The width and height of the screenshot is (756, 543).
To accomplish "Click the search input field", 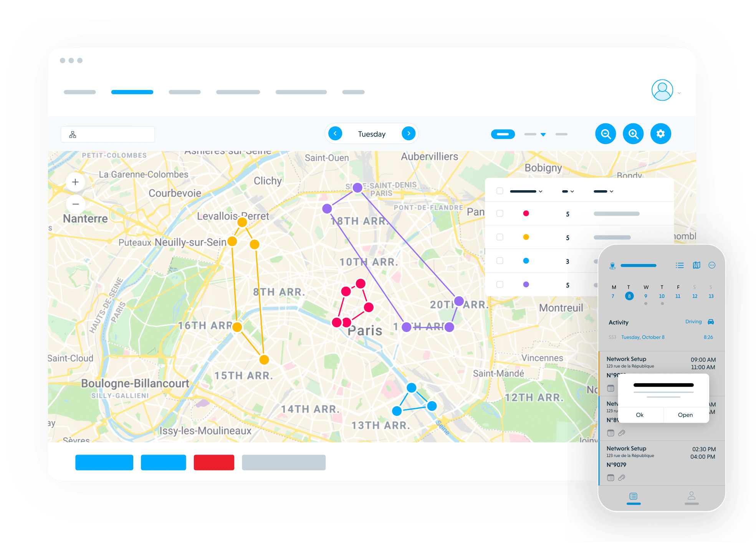I will 108,135.
